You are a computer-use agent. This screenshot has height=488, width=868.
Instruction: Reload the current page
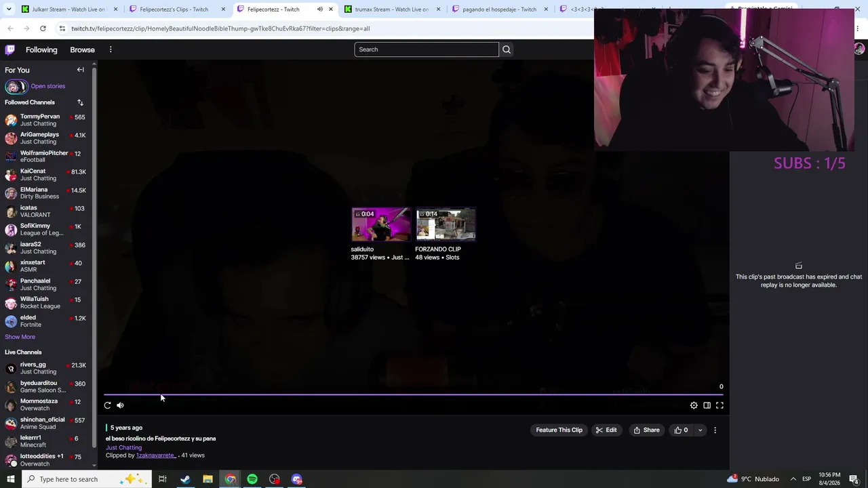pos(43,28)
